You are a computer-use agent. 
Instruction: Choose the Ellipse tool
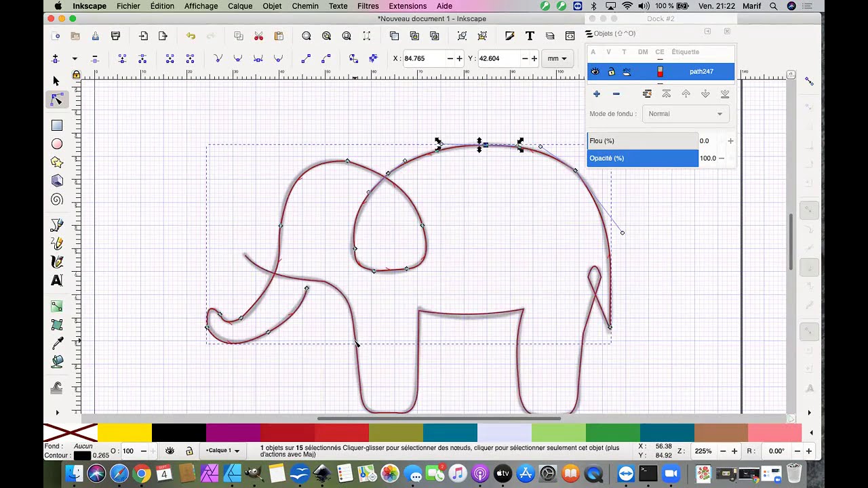(57, 144)
